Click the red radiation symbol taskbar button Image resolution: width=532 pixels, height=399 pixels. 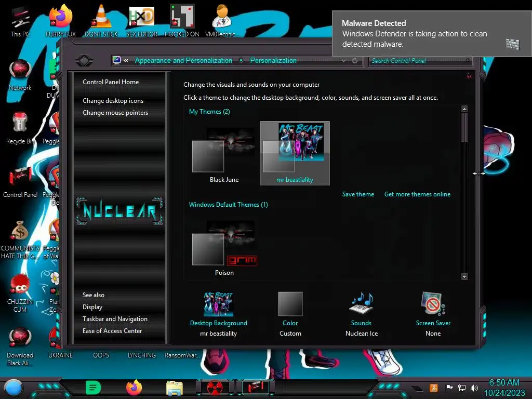[x=215, y=388]
